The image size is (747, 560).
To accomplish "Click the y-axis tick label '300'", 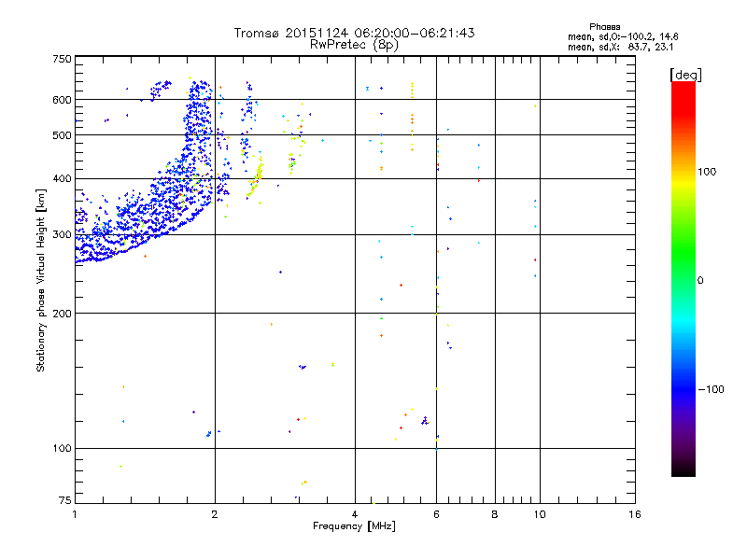I will (62, 235).
